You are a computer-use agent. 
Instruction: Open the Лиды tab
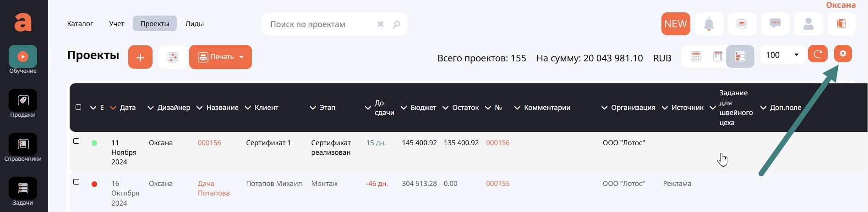tap(194, 24)
